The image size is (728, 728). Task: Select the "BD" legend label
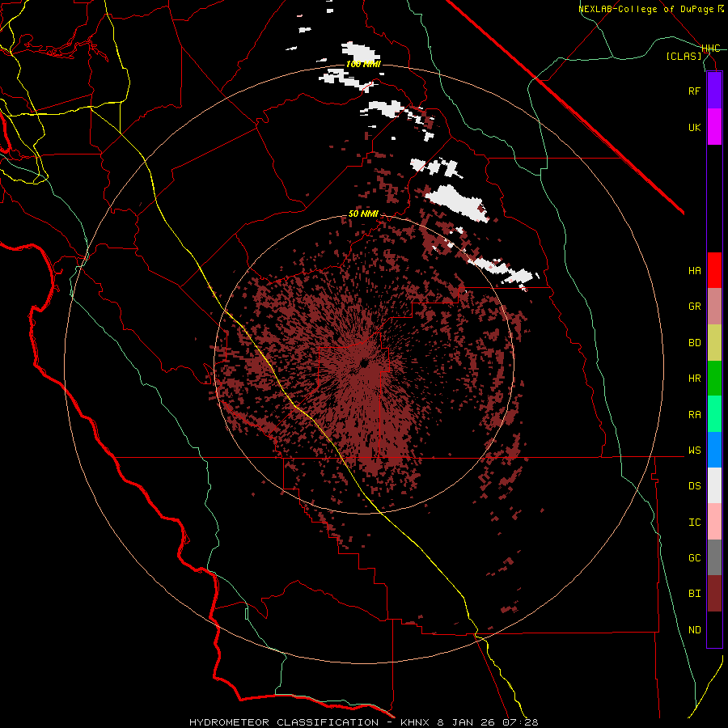point(694,343)
